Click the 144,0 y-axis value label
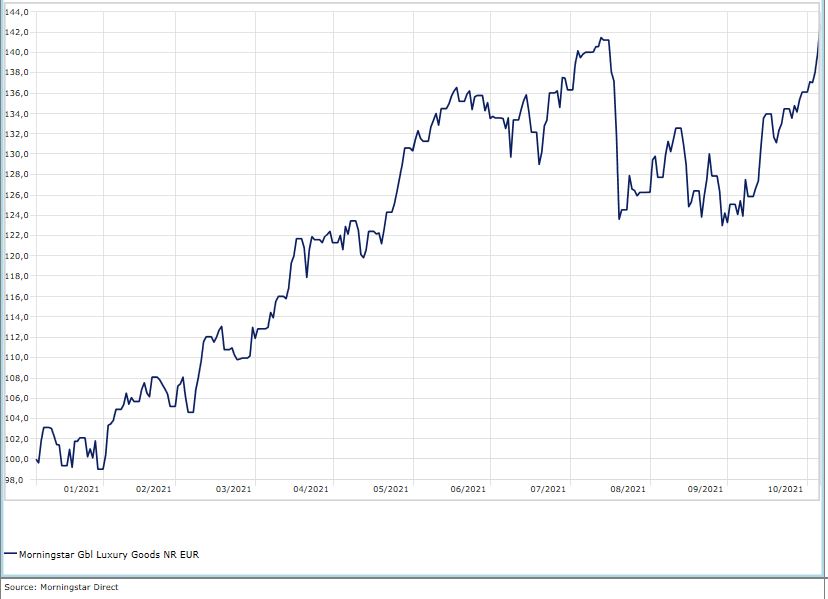This screenshot has height=599, width=828. 17,11
